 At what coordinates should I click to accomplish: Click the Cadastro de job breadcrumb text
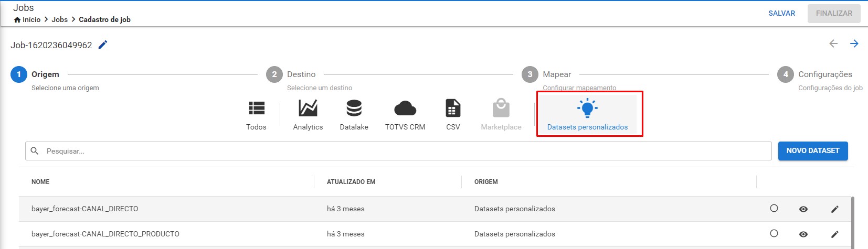pos(104,19)
